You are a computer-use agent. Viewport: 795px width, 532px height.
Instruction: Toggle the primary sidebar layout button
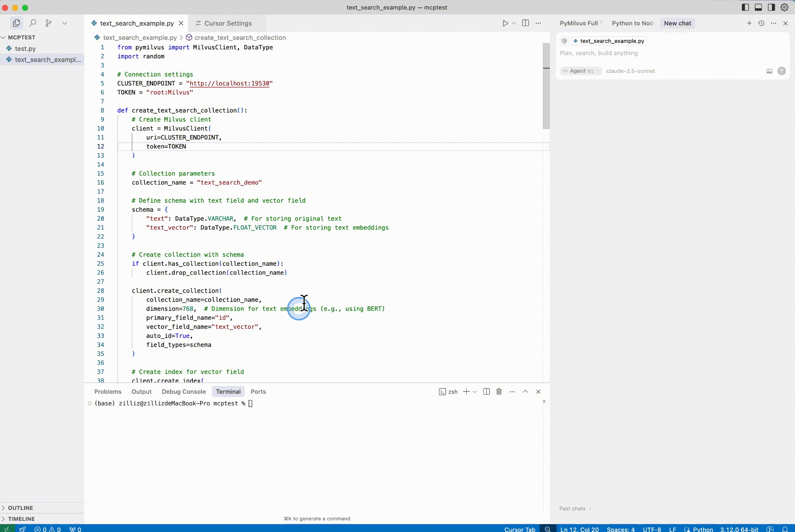745,7
